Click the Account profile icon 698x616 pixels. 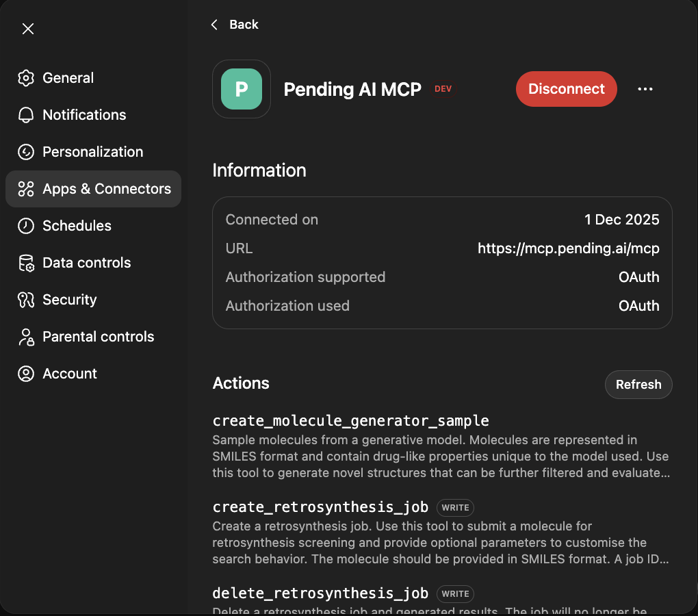pos(26,374)
